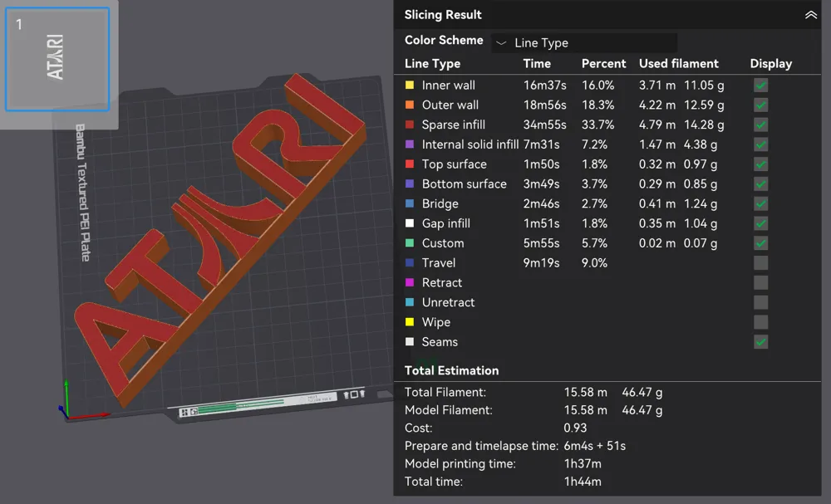Viewport: 831px width, 504px height.
Task: Hide the Bottom surface lines
Action: pyautogui.click(x=760, y=183)
